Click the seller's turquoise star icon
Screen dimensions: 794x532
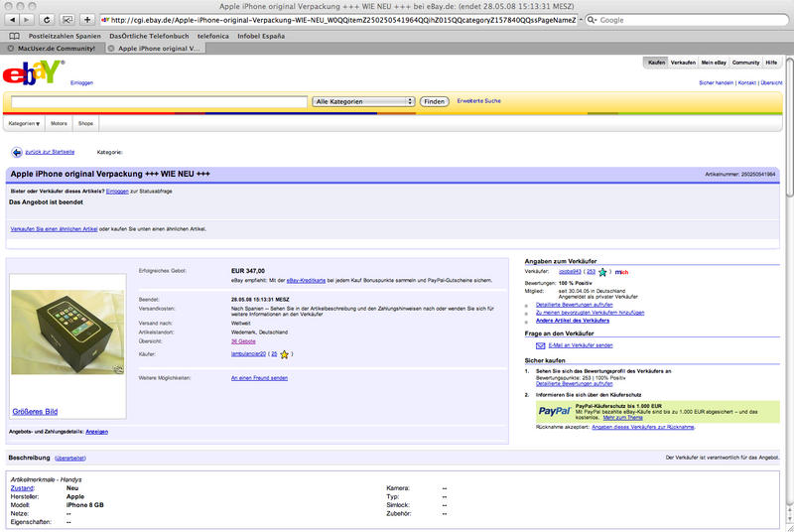[x=602, y=272]
